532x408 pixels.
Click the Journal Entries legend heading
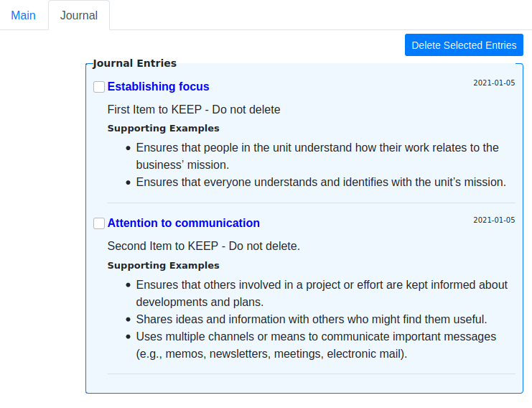pyautogui.click(x=134, y=63)
